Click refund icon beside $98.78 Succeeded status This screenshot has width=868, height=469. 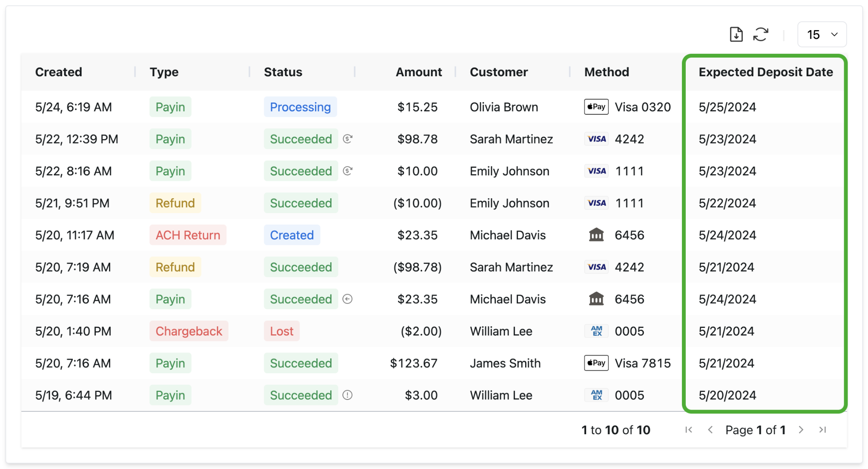tap(348, 139)
